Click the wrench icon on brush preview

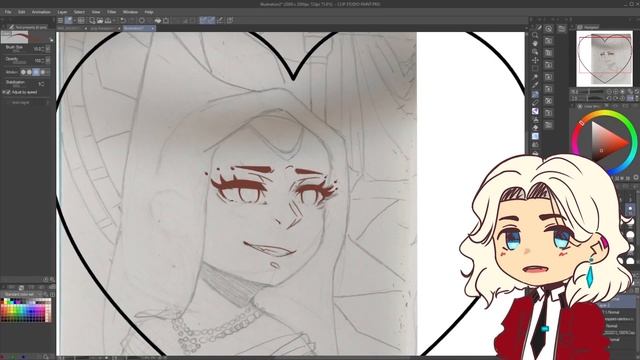[51, 40]
